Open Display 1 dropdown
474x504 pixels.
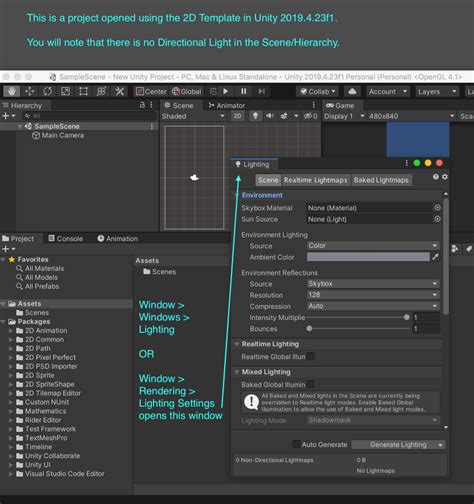pos(344,116)
